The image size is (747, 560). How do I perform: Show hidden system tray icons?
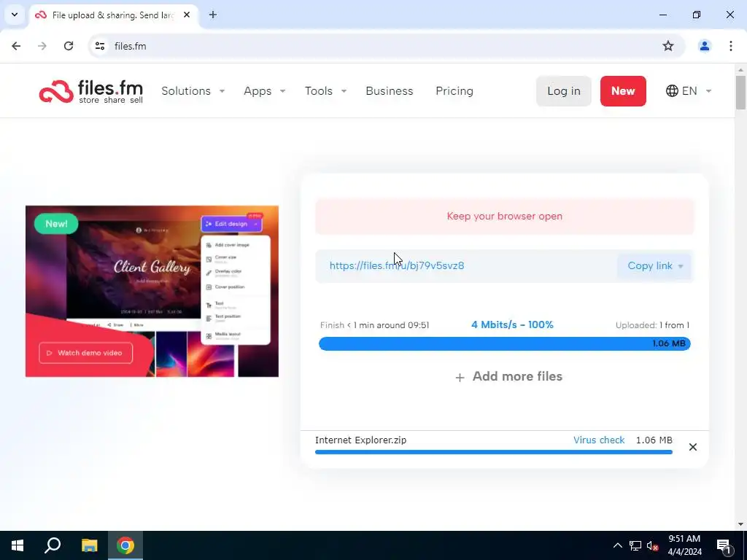[617, 545]
